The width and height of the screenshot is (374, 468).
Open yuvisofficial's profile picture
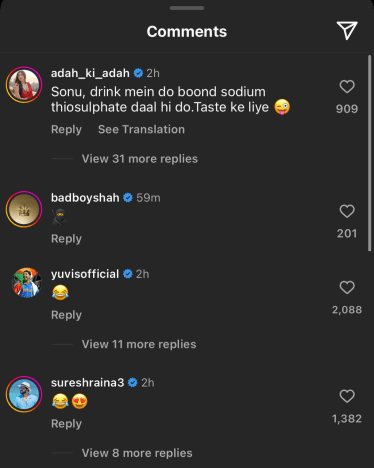click(x=27, y=283)
